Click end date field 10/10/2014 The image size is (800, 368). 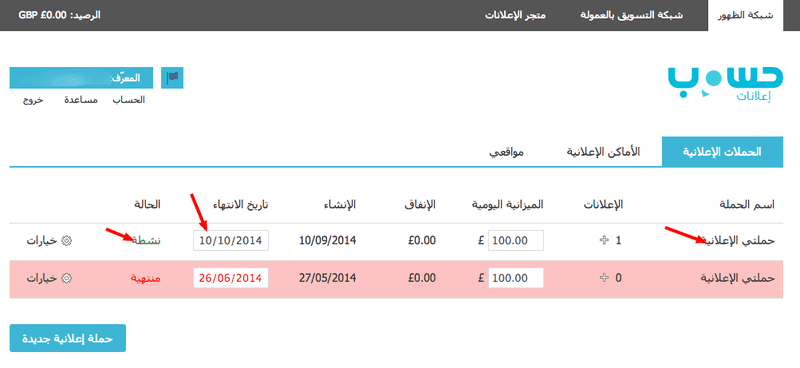tap(231, 240)
